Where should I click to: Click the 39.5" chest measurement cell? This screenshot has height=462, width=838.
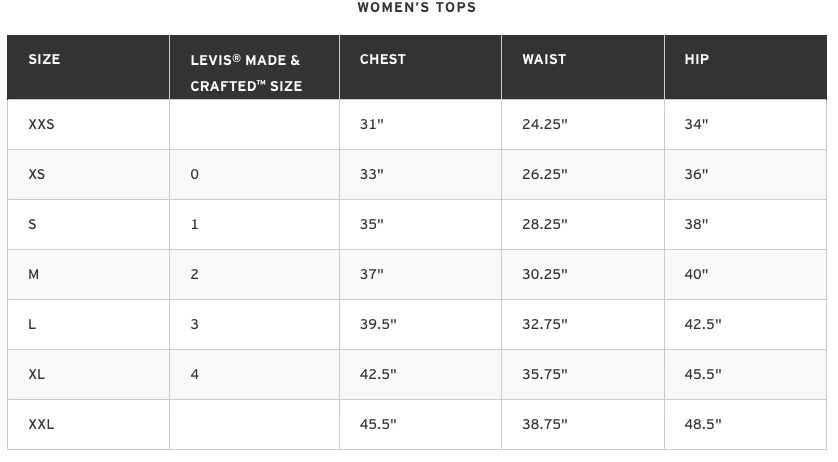(x=378, y=325)
